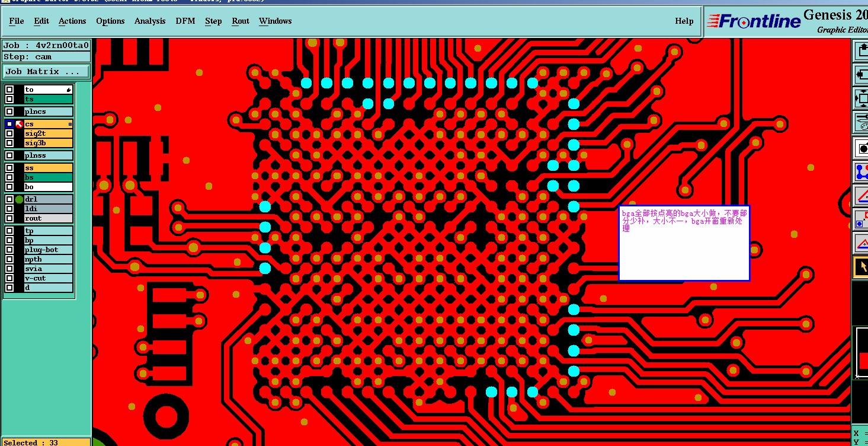Click the small grid icon on the cs row
The height and width of the screenshot is (446, 868).
tap(70, 124)
